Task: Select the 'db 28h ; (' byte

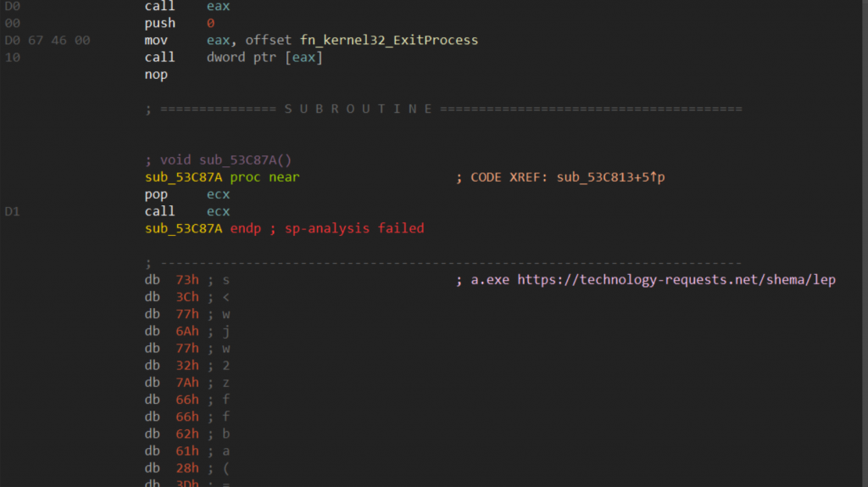Action: [x=187, y=468]
